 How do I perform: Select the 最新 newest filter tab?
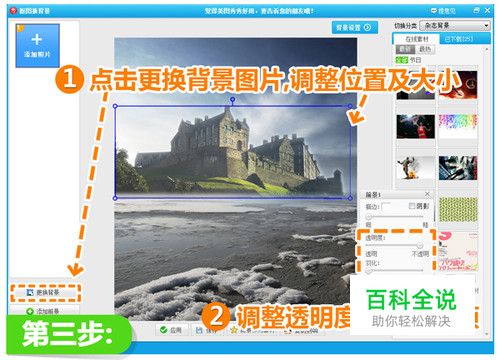pyautogui.click(x=405, y=49)
